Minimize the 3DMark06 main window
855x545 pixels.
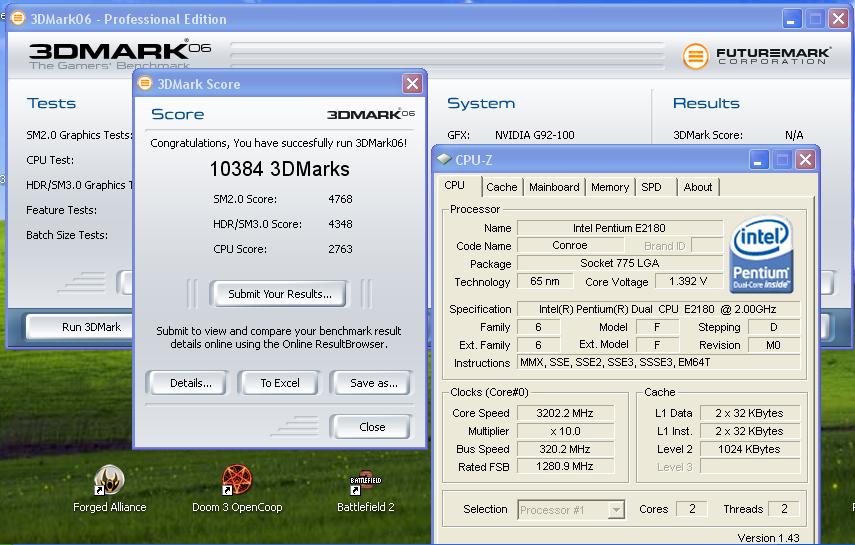tap(792, 19)
